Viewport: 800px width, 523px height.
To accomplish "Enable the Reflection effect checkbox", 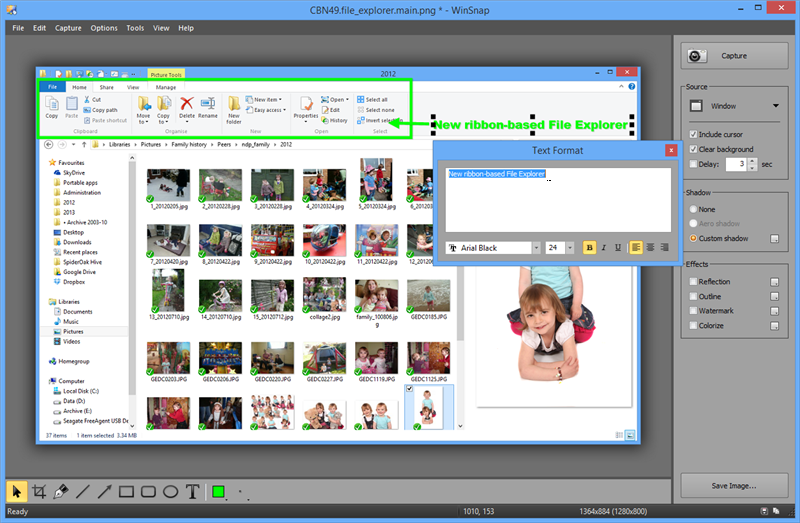I will [x=692, y=282].
